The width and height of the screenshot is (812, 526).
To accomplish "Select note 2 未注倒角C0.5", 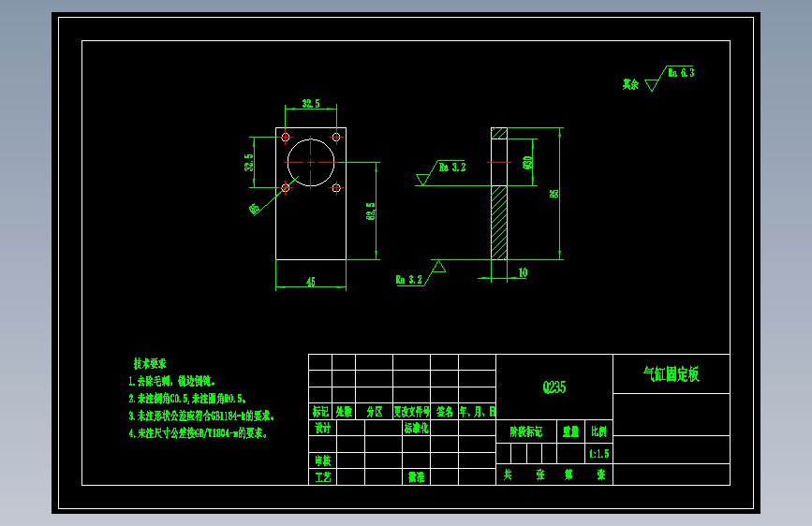I will [187, 399].
